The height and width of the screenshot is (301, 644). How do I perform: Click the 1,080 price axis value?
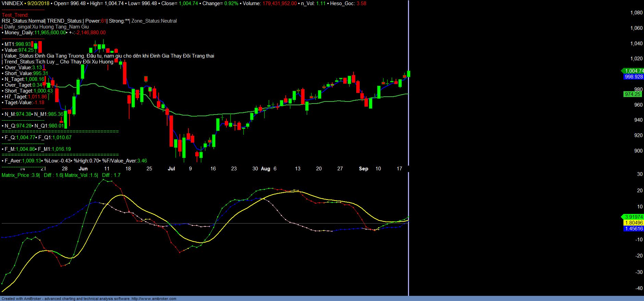tap(636, 13)
